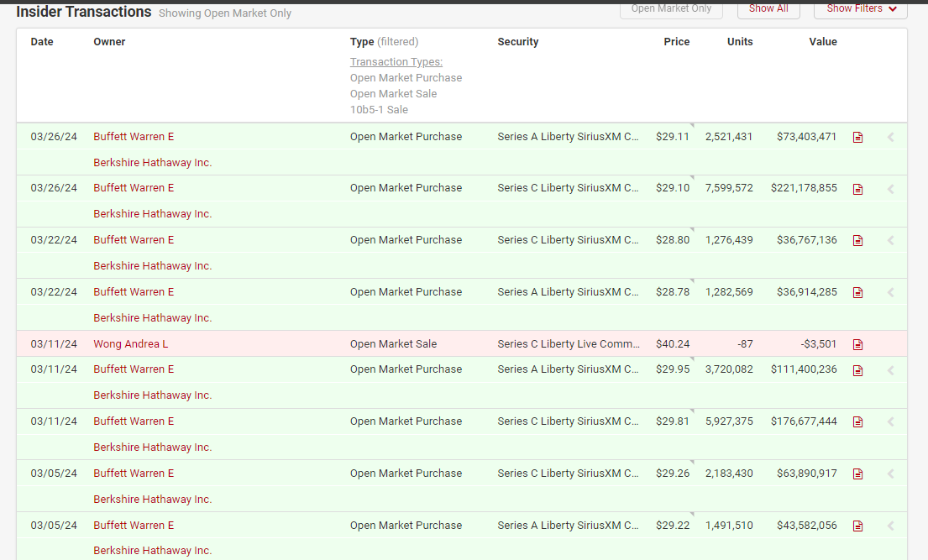Open Berkshire Hathaway Inc. link under $221,178,855 row
928x560 pixels.
pos(153,214)
